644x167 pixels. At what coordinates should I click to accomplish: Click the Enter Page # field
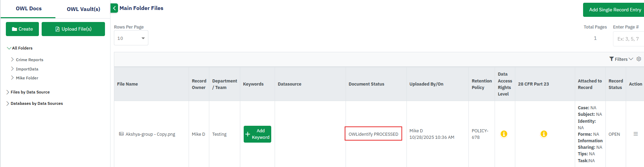pyautogui.click(x=629, y=39)
